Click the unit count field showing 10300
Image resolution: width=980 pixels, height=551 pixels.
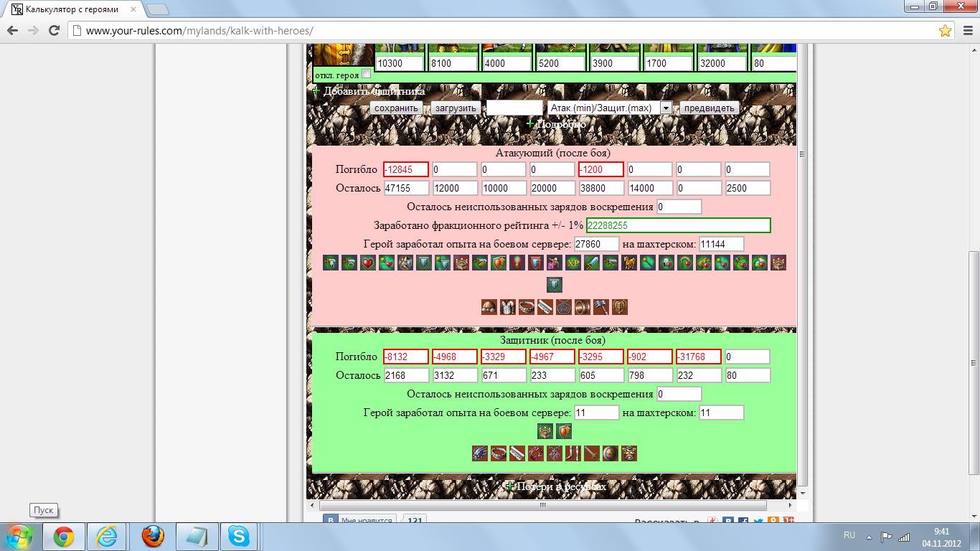click(400, 63)
